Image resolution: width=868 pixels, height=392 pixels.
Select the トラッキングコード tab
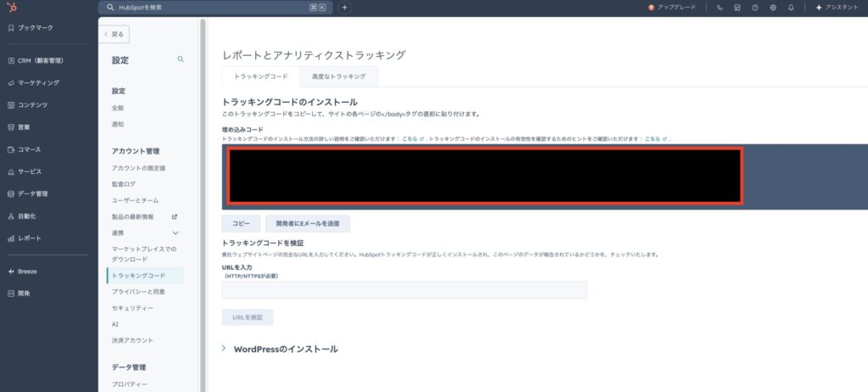click(x=260, y=76)
